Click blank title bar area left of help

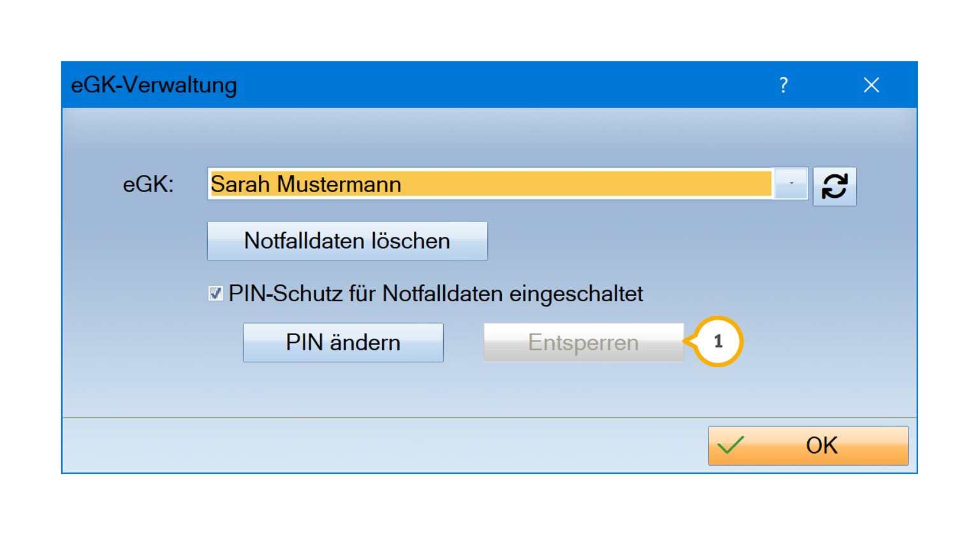click(510, 85)
